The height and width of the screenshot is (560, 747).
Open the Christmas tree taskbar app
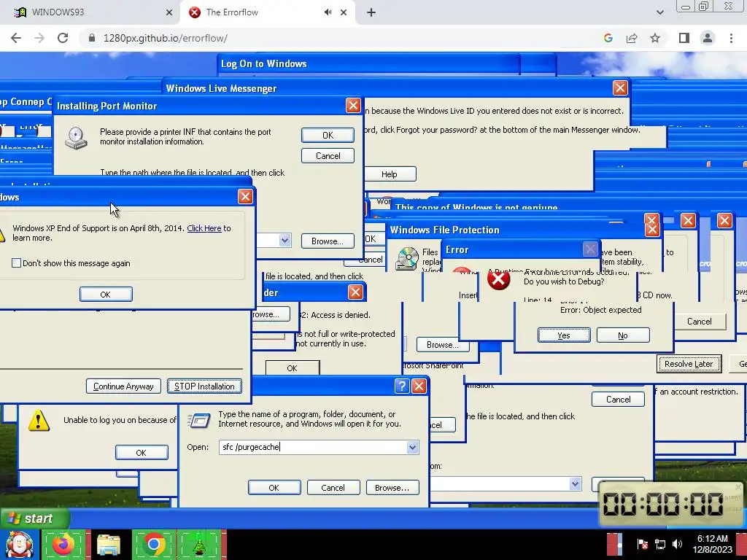point(199,545)
